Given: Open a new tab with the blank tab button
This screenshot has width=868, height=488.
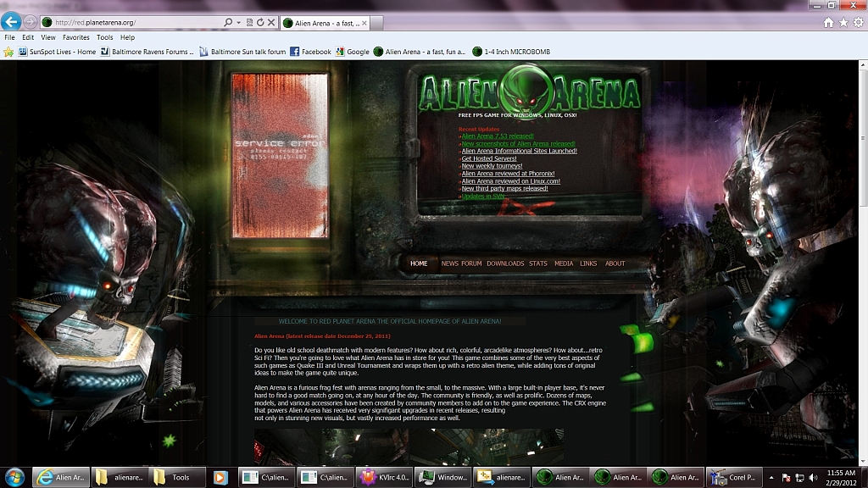Looking at the screenshot, I should coord(376,23).
